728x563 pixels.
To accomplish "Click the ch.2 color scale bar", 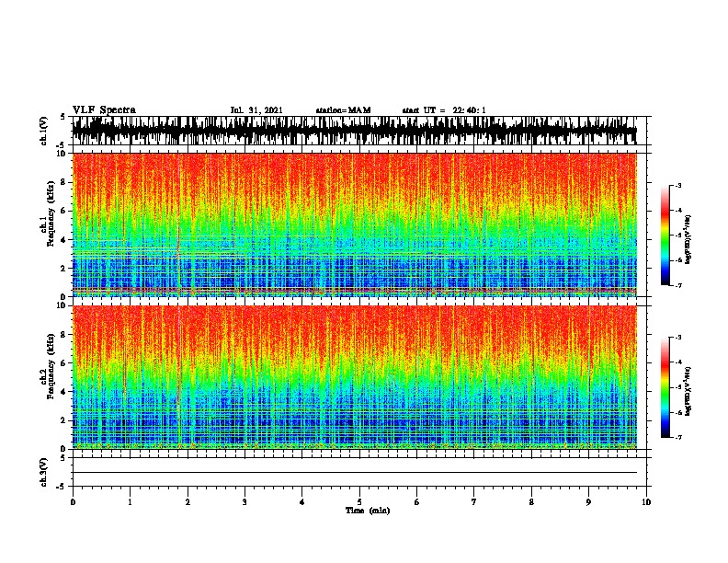I will click(x=665, y=387).
